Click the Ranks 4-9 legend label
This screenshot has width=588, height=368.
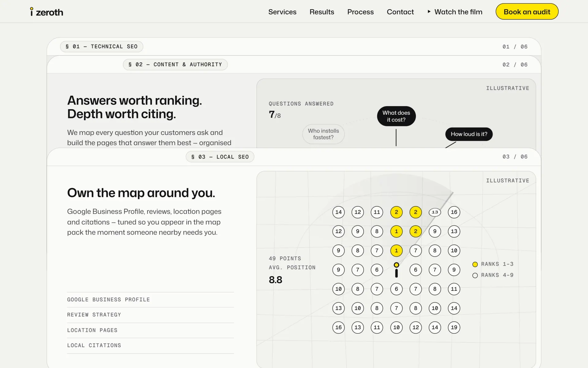pyautogui.click(x=497, y=275)
